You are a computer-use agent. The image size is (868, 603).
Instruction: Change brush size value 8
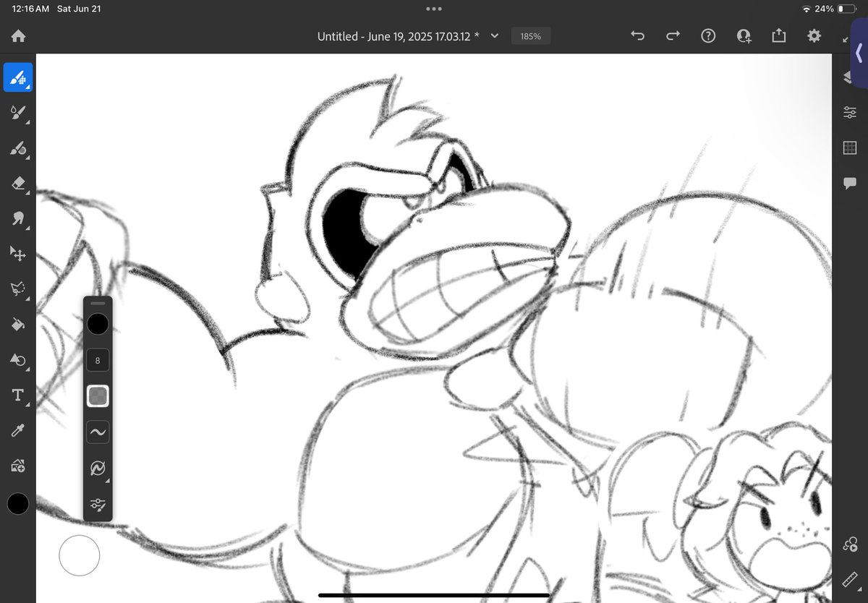pyautogui.click(x=98, y=360)
